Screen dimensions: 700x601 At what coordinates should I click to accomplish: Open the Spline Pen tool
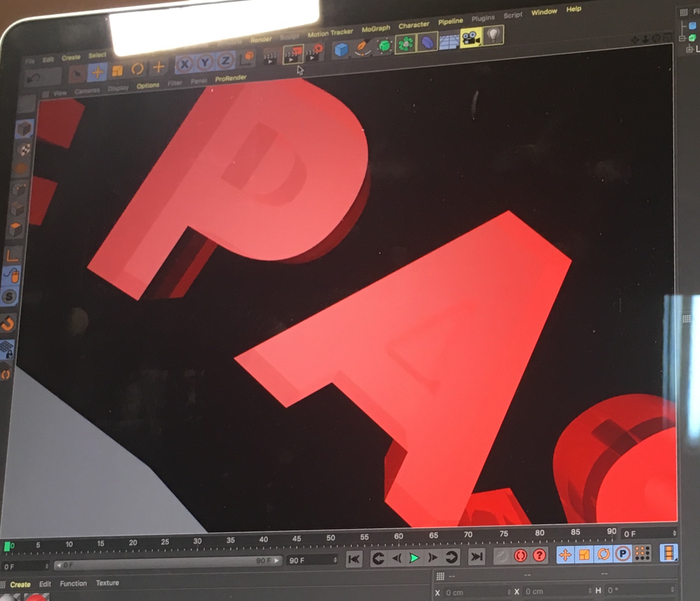click(363, 48)
